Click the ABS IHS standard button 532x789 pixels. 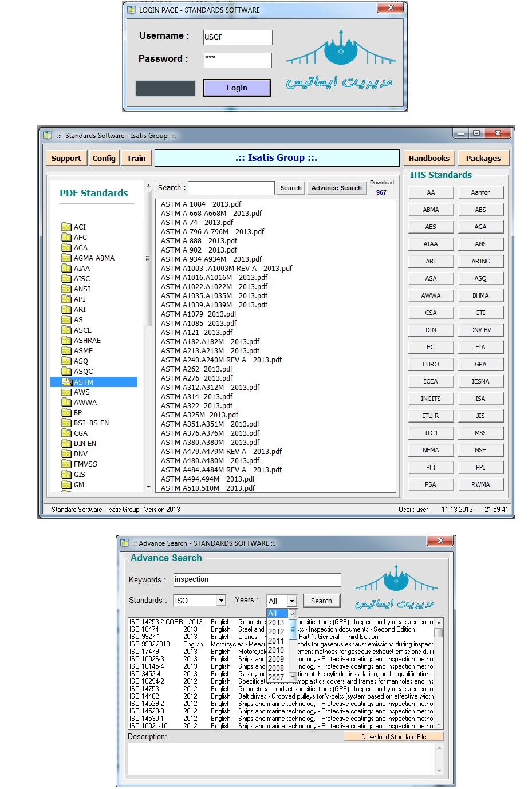(480, 210)
